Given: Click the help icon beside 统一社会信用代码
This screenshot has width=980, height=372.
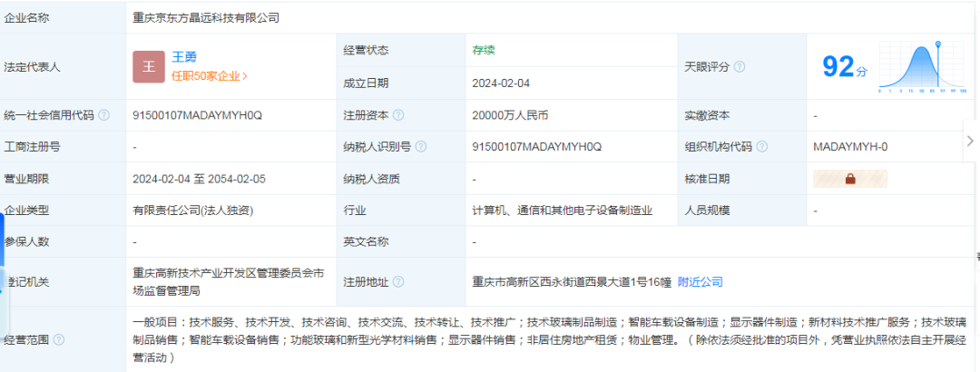Looking at the screenshot, I should 104,115.
